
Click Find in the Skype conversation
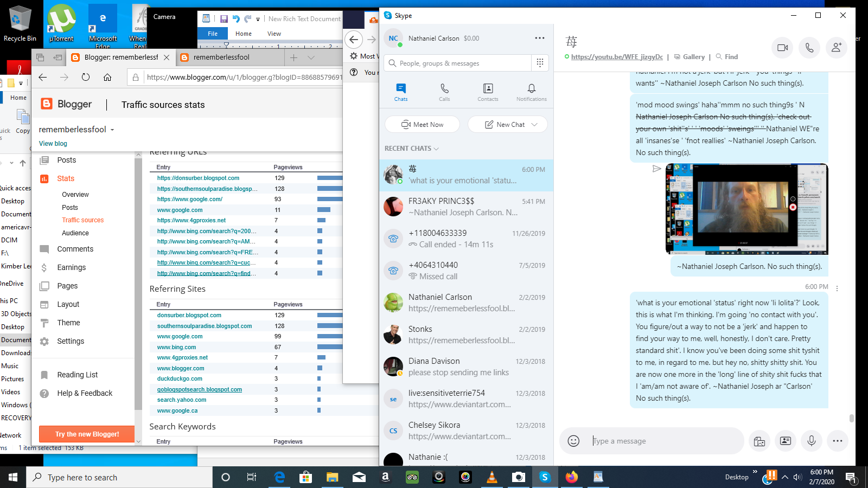727,56
